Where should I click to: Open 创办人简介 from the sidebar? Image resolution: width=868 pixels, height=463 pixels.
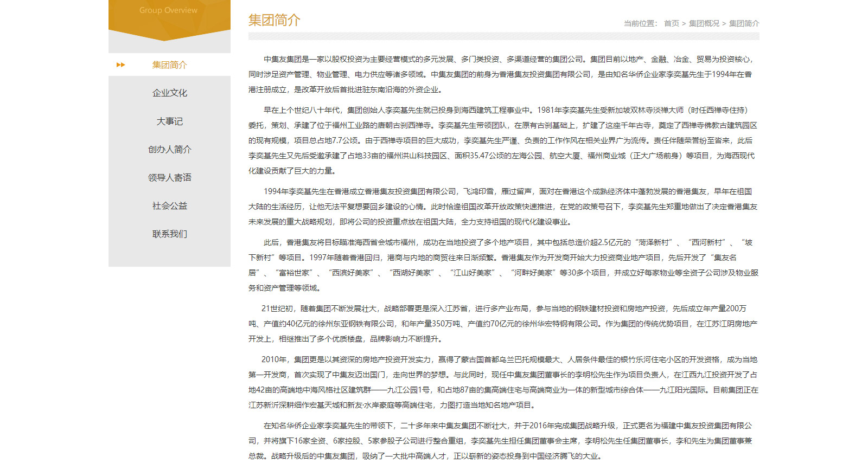[x=169, y=150]
